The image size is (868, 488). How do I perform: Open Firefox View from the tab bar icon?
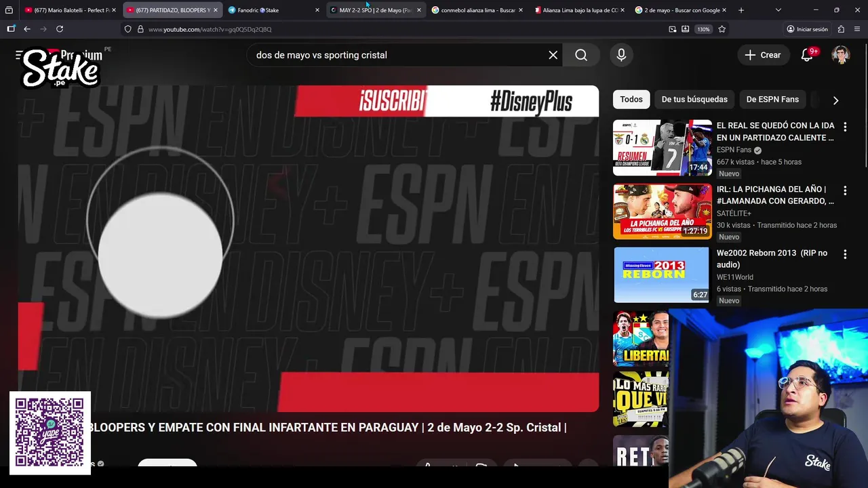(9, 10)
